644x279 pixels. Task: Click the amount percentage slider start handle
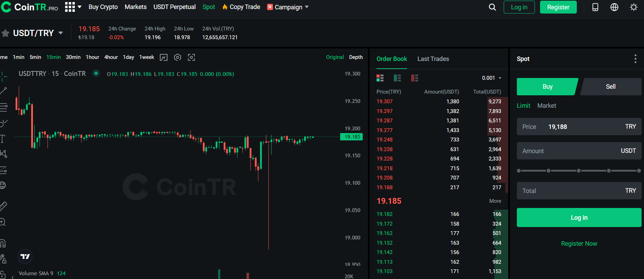519,171
